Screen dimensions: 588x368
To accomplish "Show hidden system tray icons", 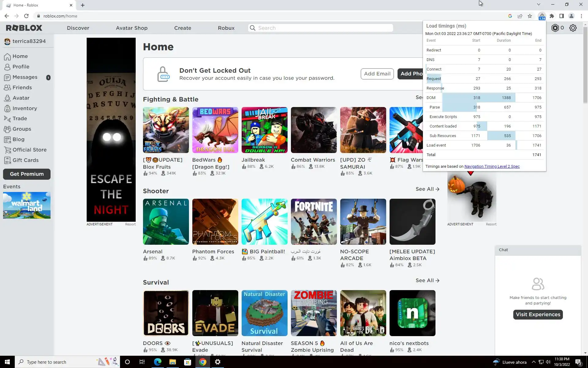I will pos(533,362).
